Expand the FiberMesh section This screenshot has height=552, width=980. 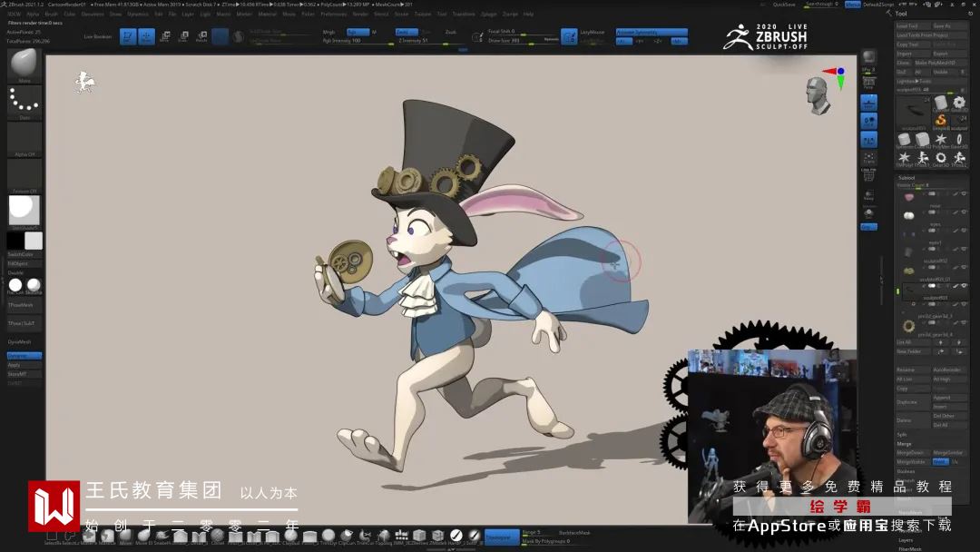910,549
